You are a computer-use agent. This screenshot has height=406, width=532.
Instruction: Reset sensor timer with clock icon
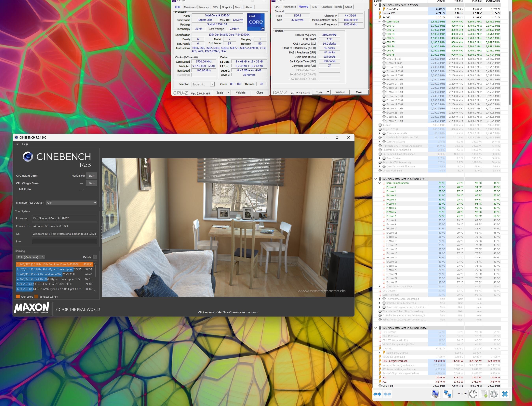coord(473,394)
